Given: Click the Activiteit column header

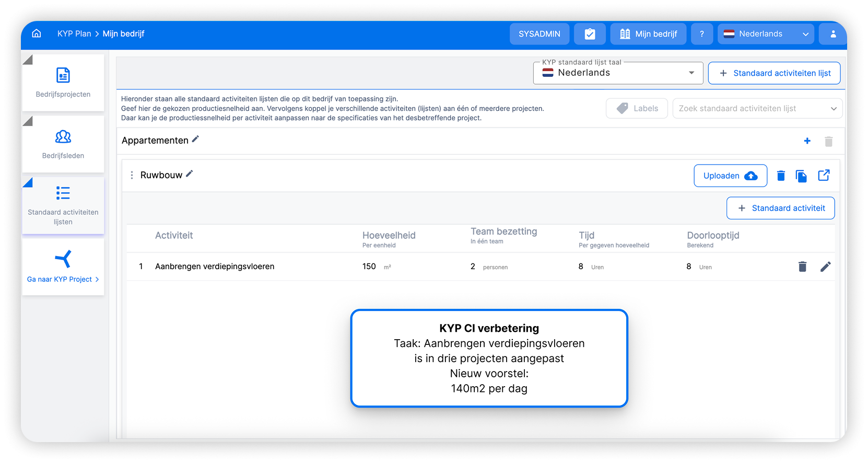Looking at the screenshot, I should [174, 235].
